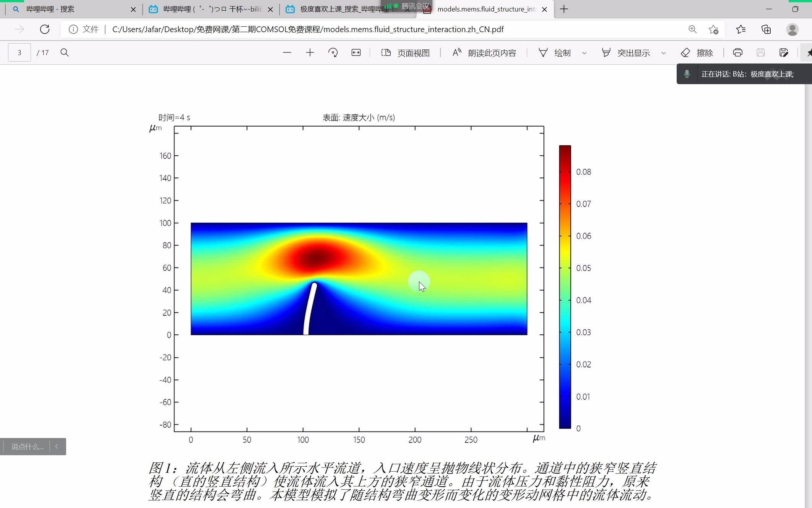Image resolution: width=812 pixels, height=508 pixels.
Task: Open a new browser tab
Action: (x=564, y=9)
